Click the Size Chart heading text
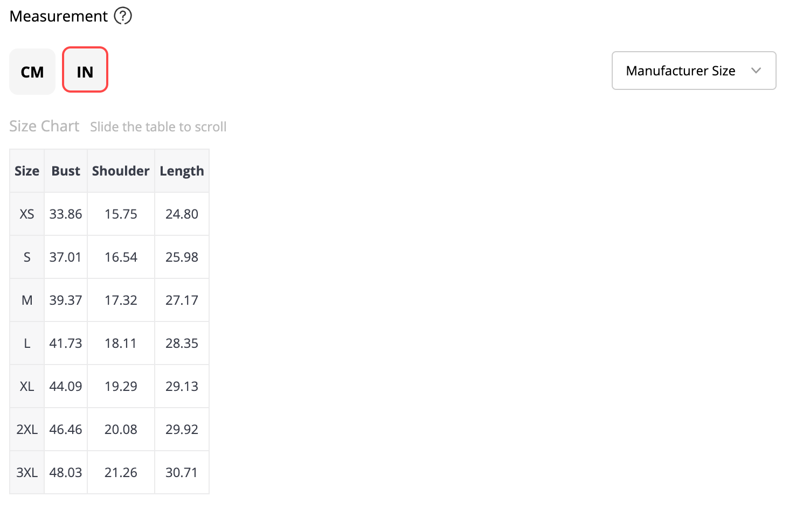Image resolution: width=803 pixels, height=532 pixels. point(44,126)
